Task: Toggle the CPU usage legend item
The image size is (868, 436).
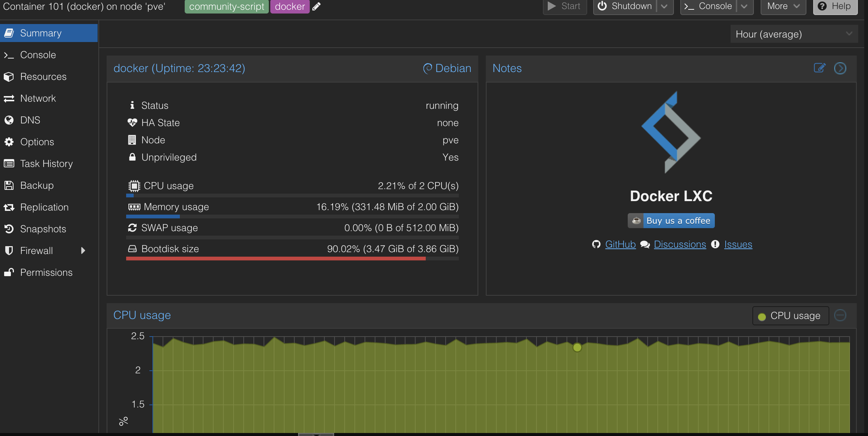Action: (x=791, y=316)
